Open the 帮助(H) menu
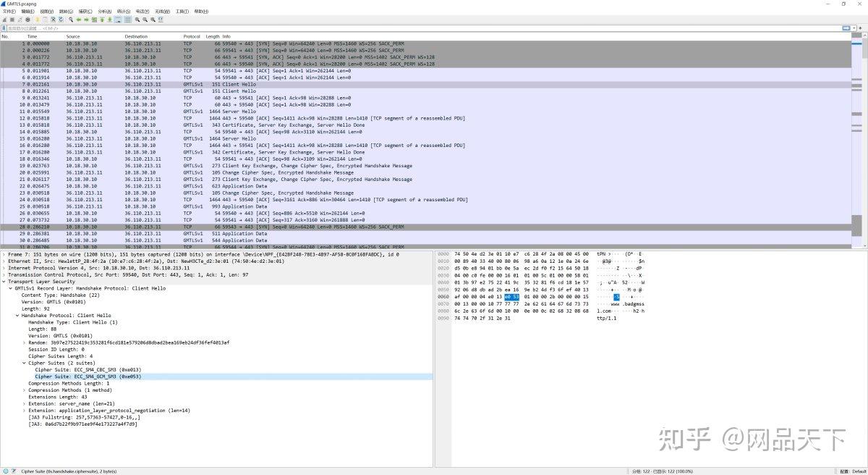Viewport: 868px width, 475px height. [x=201, y=12]
